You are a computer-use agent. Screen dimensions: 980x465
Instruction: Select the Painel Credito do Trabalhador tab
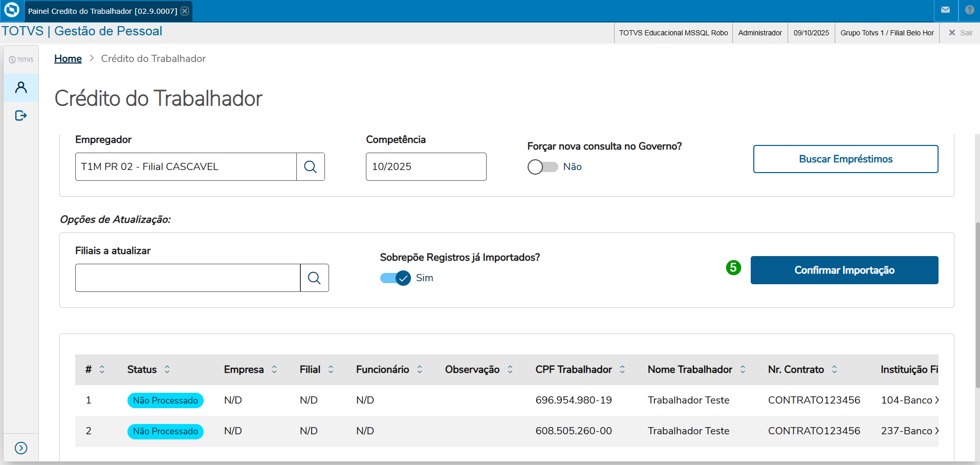(102, 11)
